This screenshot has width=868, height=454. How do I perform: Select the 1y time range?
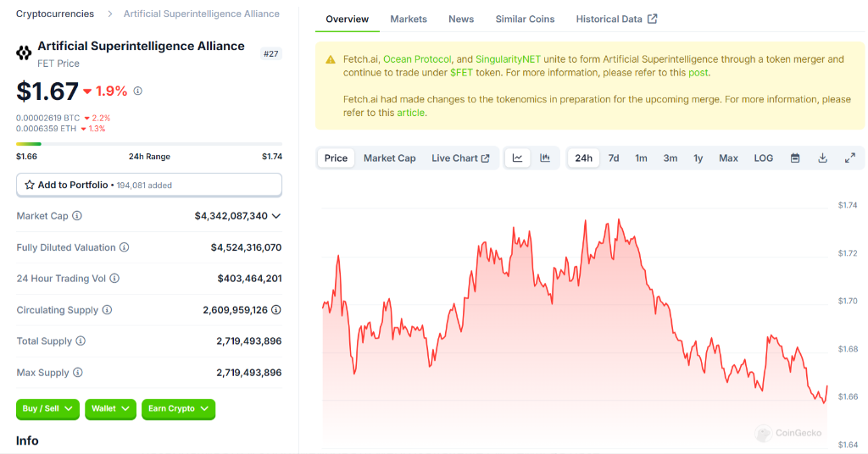click(698, 158)
